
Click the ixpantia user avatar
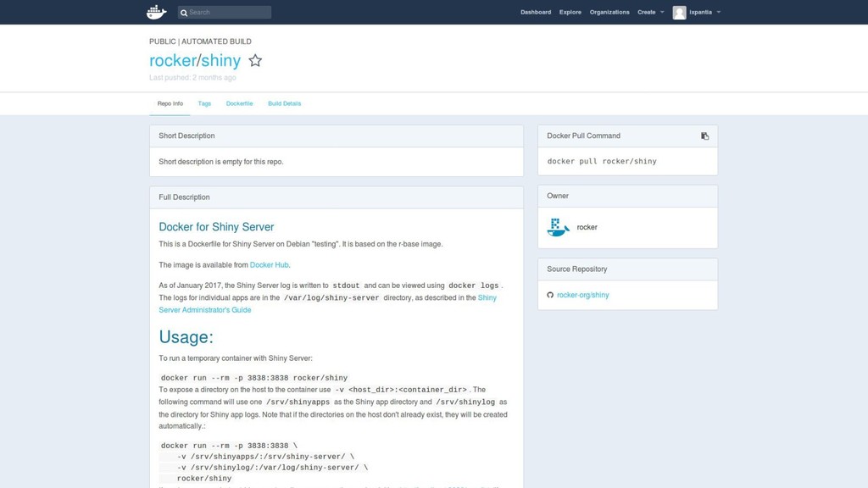tap(679, 12)
